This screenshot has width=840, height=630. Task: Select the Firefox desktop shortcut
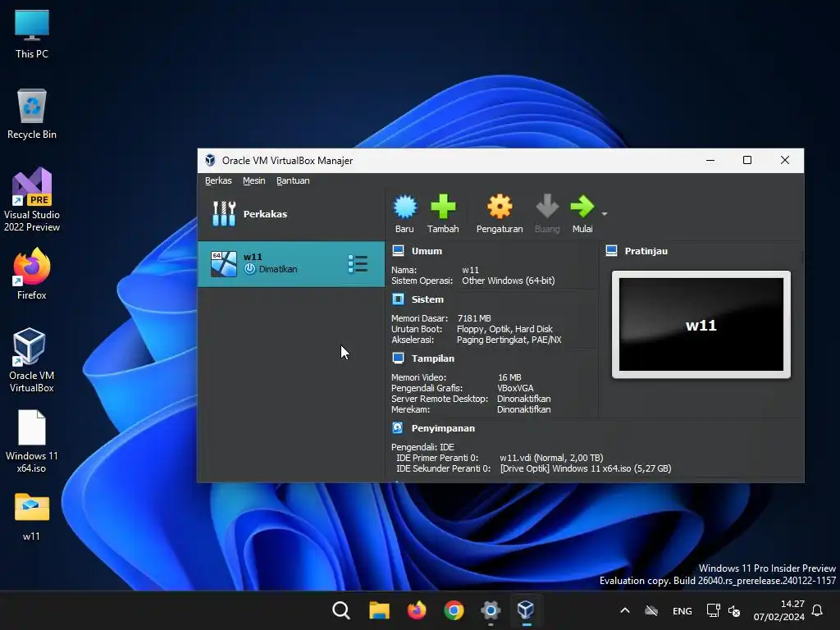coord(32,274)
